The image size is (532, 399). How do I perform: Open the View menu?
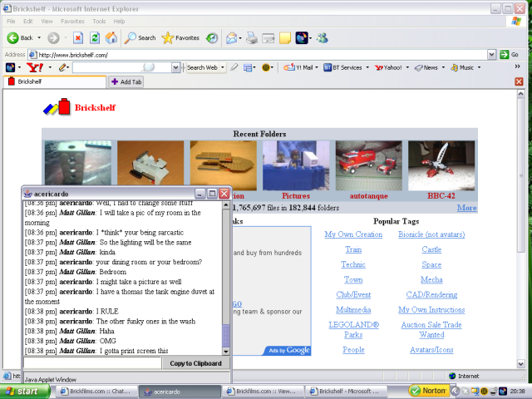[x=47, y=21]
